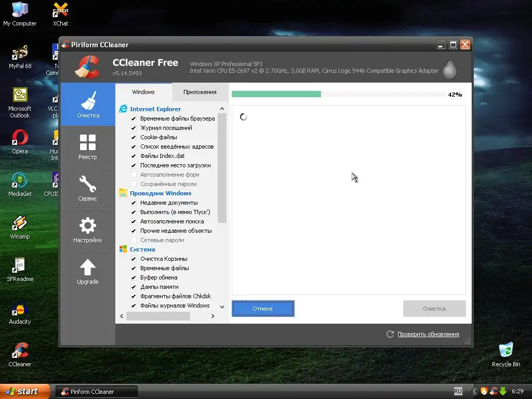
Task: Click the horizontal scrollbar thumb
Action: point(158,316)
